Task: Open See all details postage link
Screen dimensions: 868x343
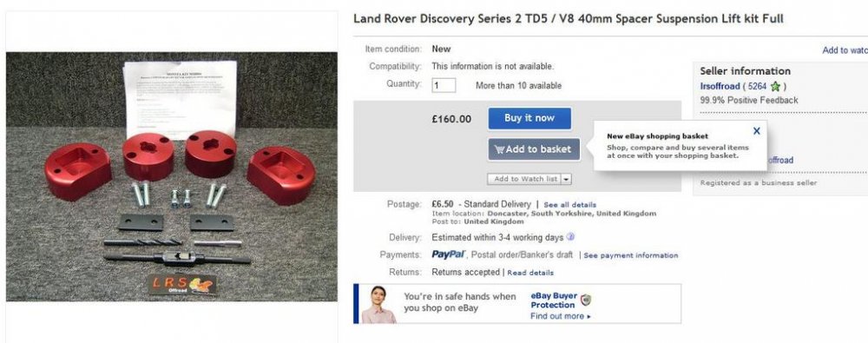Action: pyautogui.click(x=570, y=205)
